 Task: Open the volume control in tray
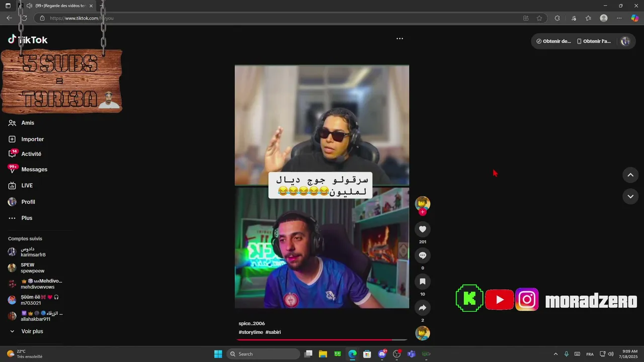(611, 354)
